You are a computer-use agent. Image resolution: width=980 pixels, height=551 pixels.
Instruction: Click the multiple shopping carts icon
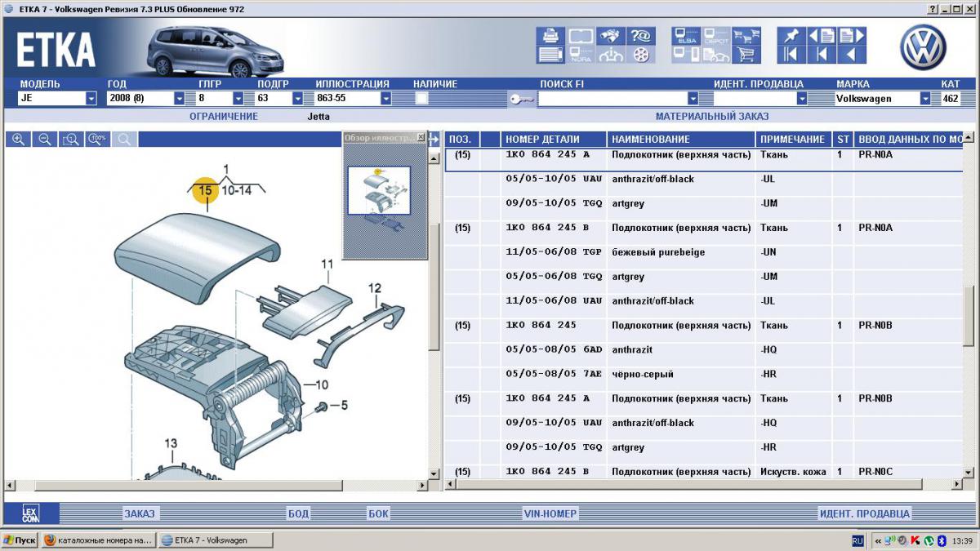click(746, 36)
